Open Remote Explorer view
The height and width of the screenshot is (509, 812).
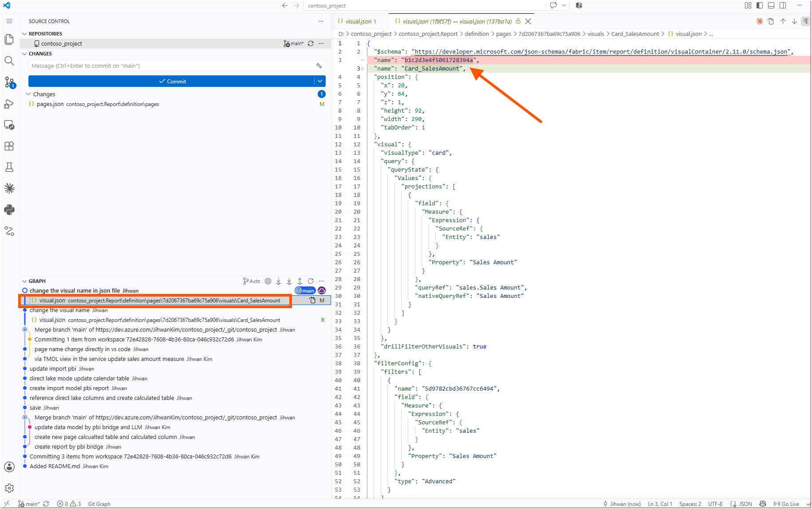pos(9,125)
